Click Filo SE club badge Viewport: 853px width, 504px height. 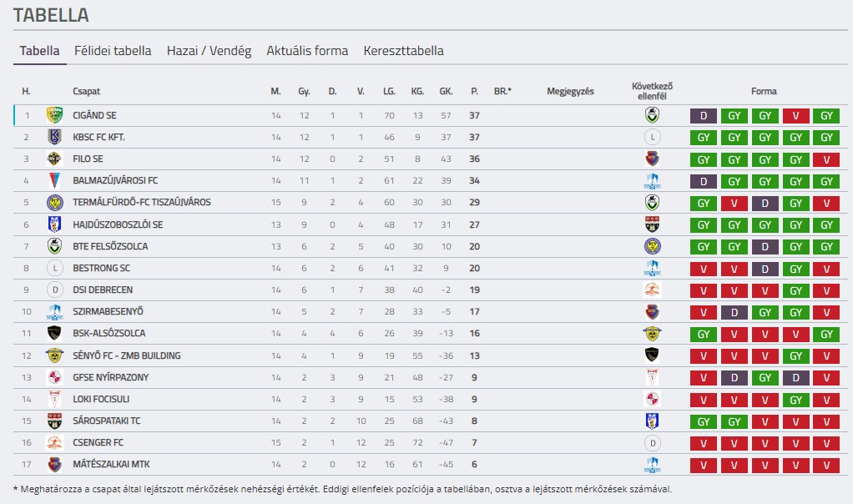54,159
